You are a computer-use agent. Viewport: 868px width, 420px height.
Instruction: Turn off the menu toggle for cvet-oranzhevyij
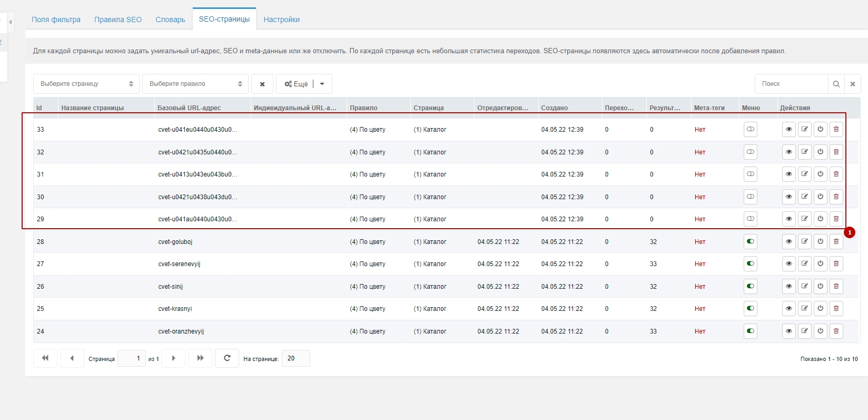(x=750, y=331)
